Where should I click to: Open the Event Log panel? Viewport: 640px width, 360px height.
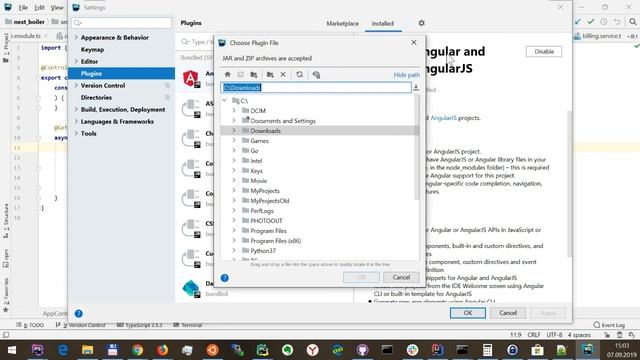(x=609, y=325)
